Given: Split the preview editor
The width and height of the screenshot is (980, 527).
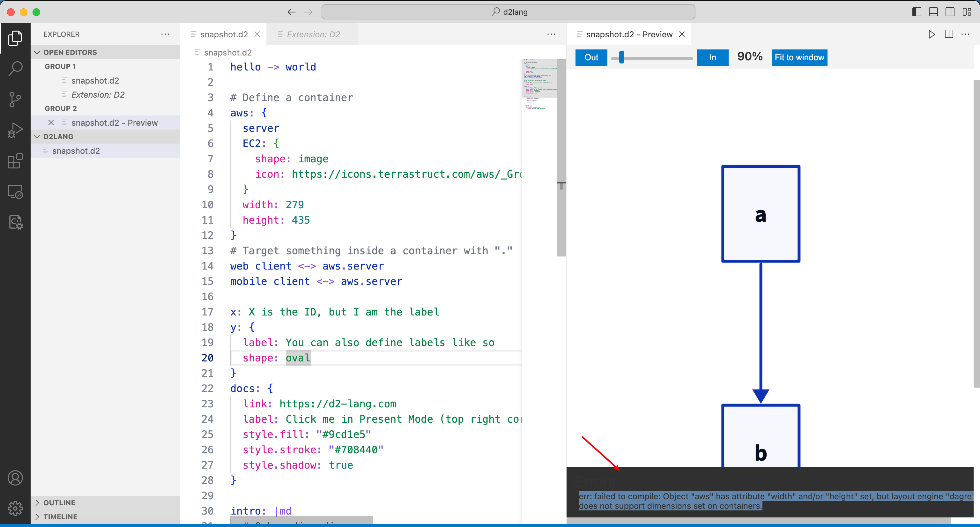Looking at the screenshot, I should 948,34.
